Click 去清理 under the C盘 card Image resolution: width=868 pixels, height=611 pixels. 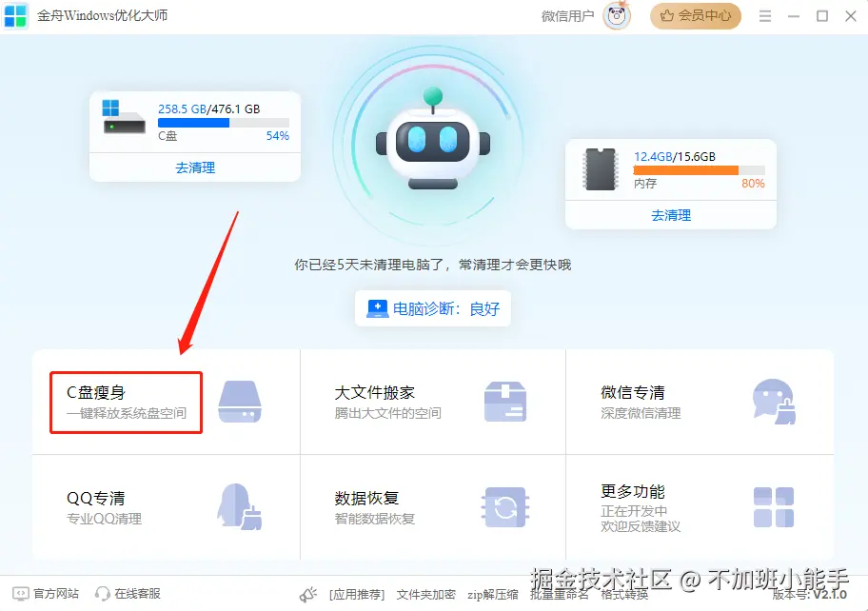click(195, 168)
